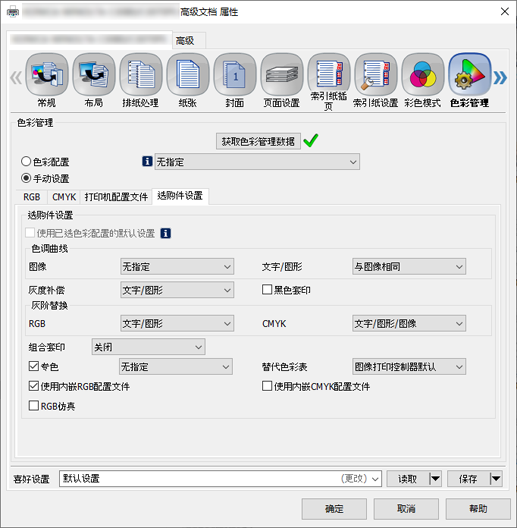
Task: Open the 布局 (Layout) settings icon
Action: coord(94,74)
